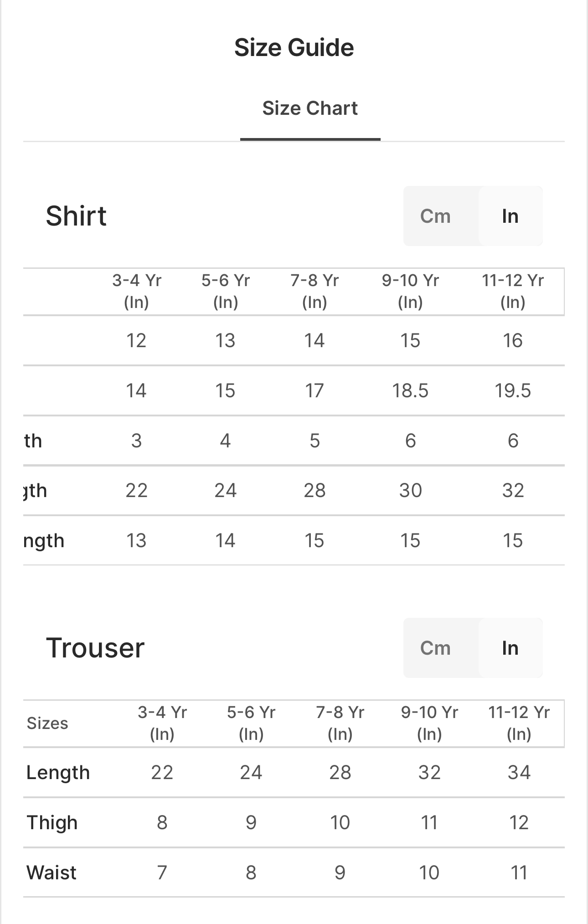Viewport: 588px width, 924px height.
Task: Click the 19.5 value in Shirt table
Action: (513, 390)
